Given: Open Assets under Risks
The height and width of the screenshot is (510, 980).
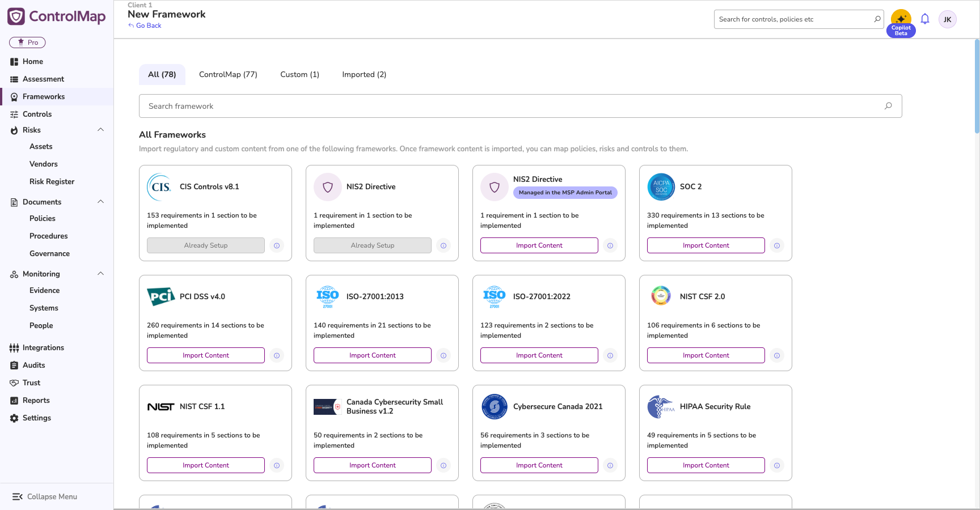Looking at the screenshot, I should 41,146.
